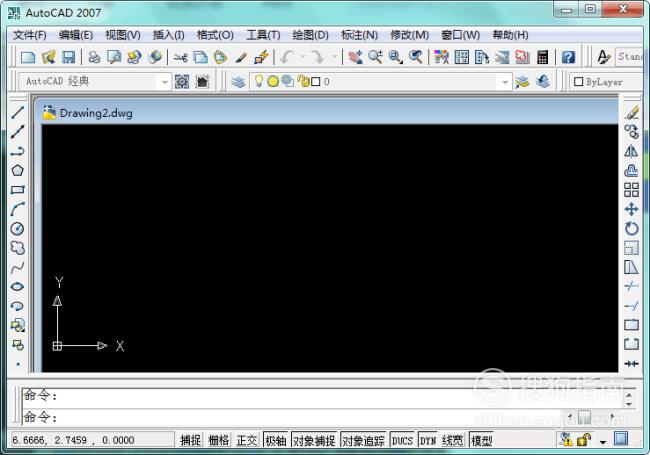Toggle DYN dynamic input in status bar
Screen dimensions: 650x455
[428, 440]
